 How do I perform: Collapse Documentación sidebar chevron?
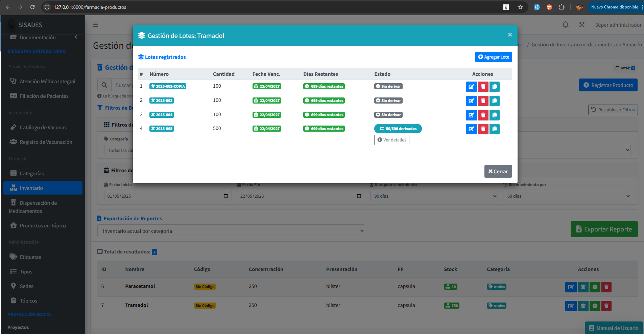tap(76, 37)
